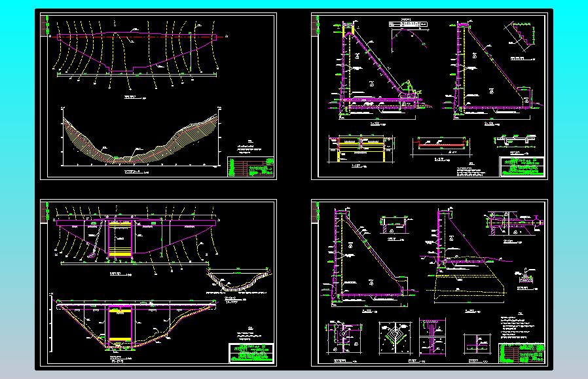Select the yellow hatched valley cross-section drawing
This screenshot has width=588, height=379.
click(x=141, y=137)
